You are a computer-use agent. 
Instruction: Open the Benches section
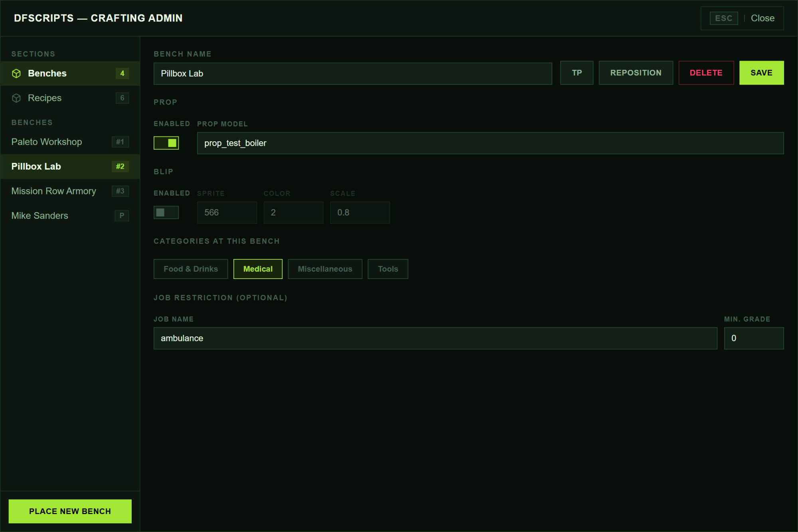click(70, 73)
